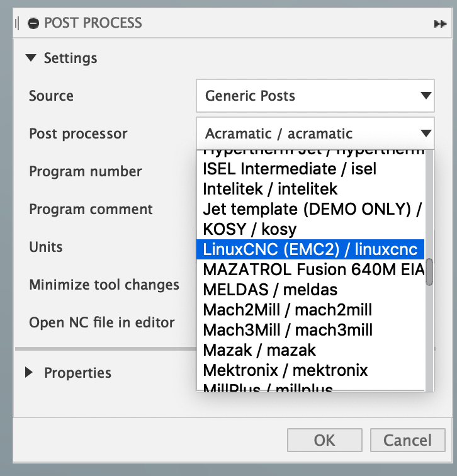457x476 pixels.
Task: Select Mazak / mazak post processor
Action: (x=259, y=350)
